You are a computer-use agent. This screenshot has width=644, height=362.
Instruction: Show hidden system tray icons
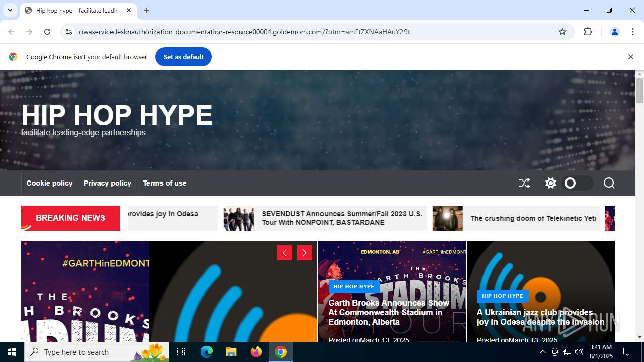[542, 352]
